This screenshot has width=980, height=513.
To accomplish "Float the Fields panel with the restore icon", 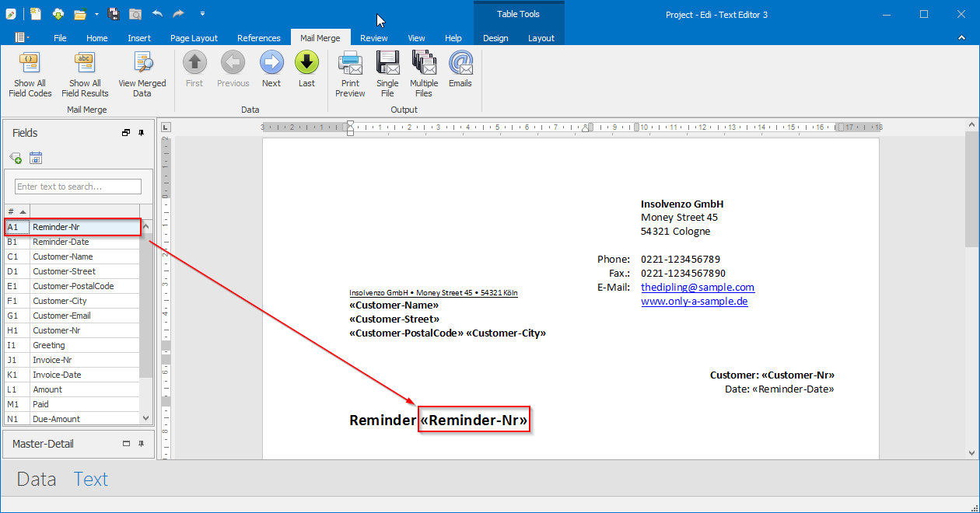I will tap(126, 133).
